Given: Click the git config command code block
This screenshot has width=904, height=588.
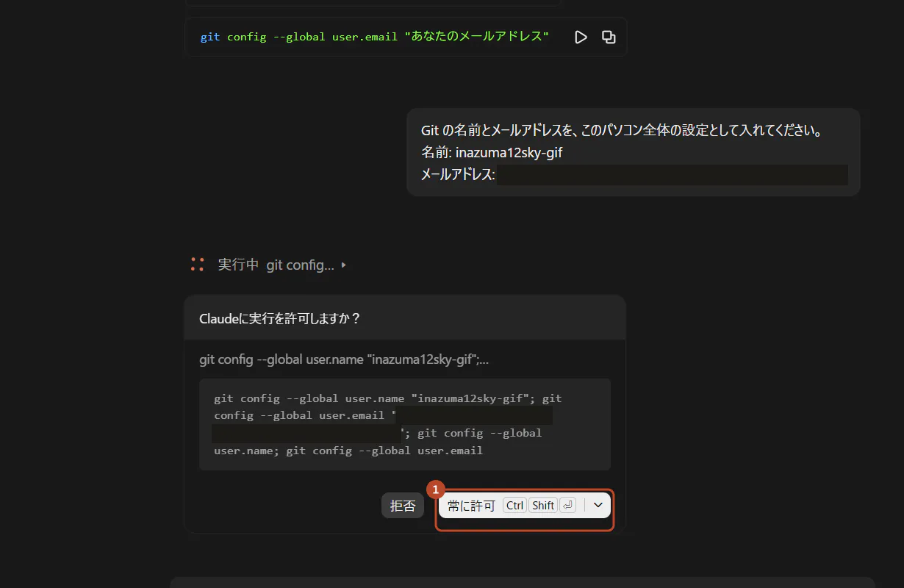Looking at the screenshot, I should (x=405, y=424).
